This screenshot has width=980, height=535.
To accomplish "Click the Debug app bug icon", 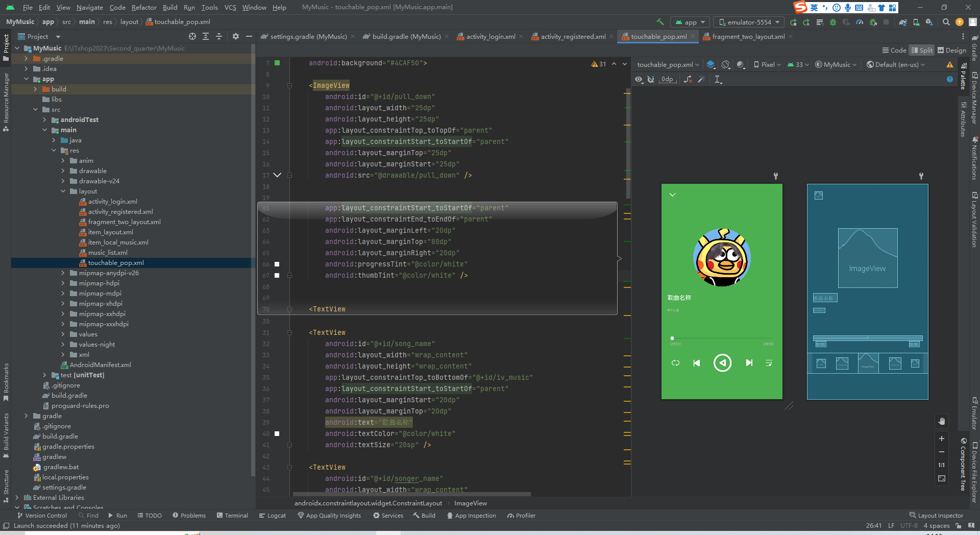I will pos(833,22).
